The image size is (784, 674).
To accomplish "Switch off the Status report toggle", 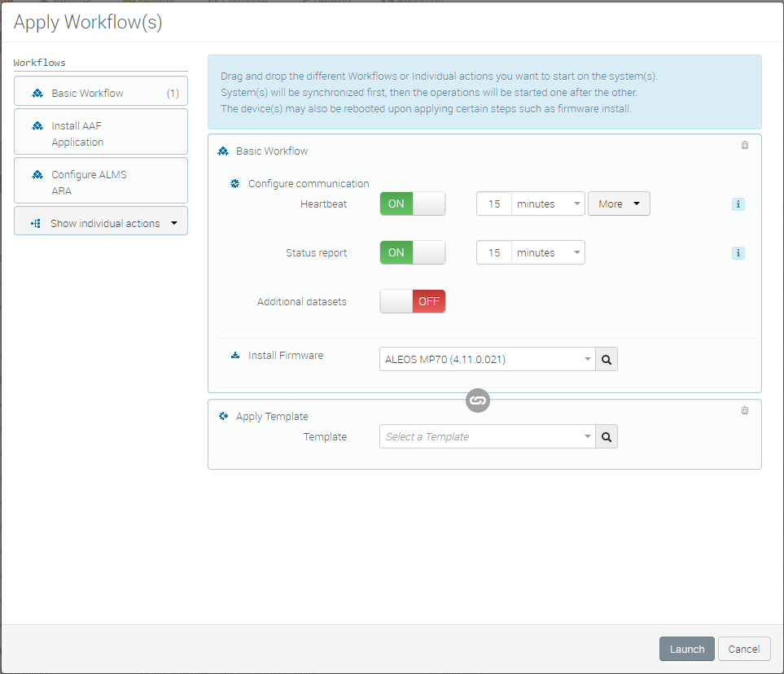I will pos(412,253).
